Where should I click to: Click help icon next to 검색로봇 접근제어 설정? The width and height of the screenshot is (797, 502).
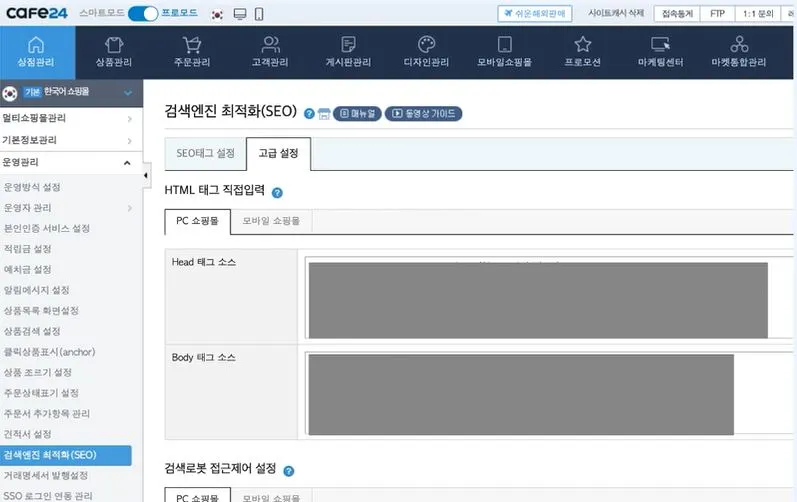(x=289, y=471)
